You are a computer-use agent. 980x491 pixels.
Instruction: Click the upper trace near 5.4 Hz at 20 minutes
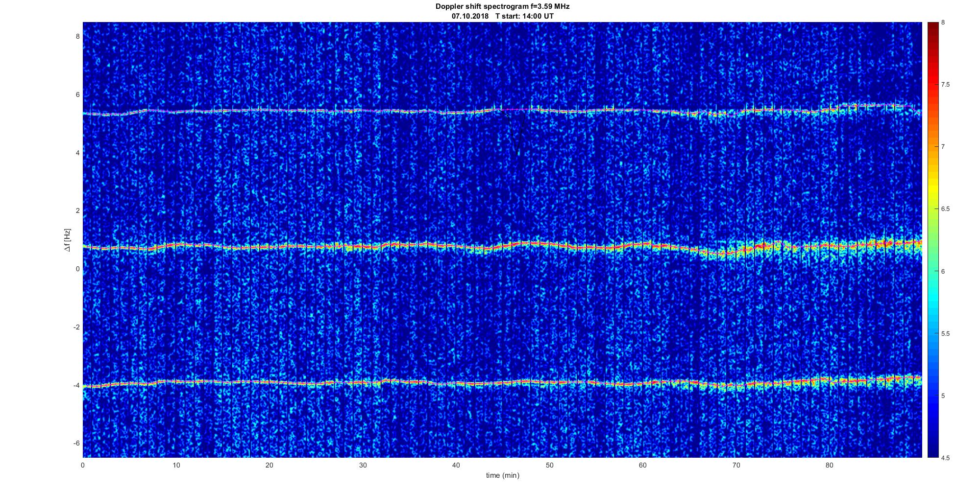[269, 110]
